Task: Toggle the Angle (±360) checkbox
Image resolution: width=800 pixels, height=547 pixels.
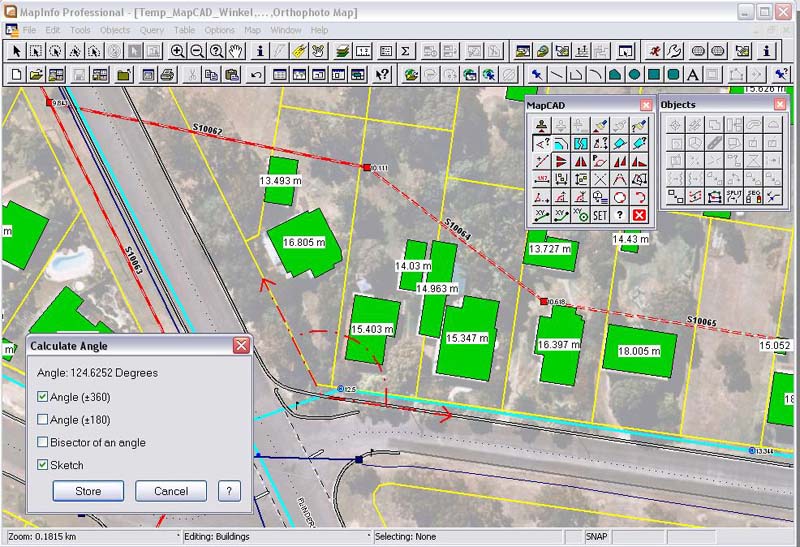Action: (43, 396)
